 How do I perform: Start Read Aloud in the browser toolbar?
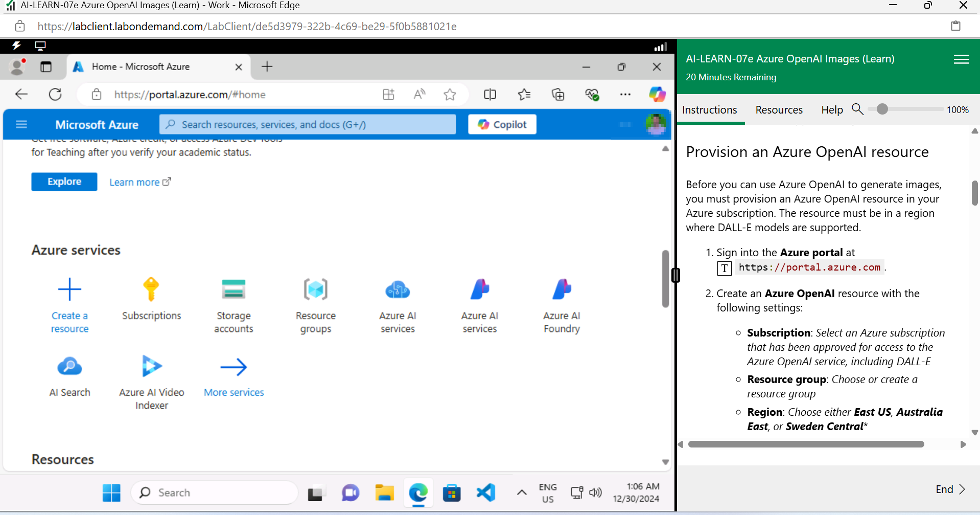(419, 94)
